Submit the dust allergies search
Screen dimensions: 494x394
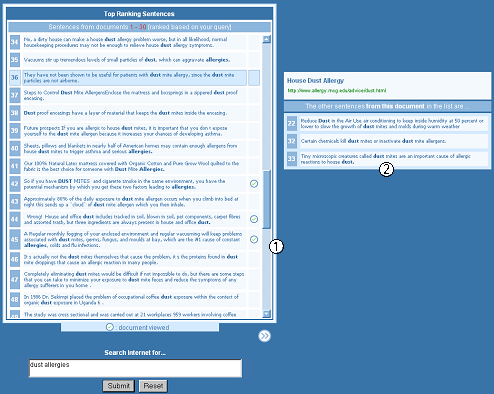[119, 386]
